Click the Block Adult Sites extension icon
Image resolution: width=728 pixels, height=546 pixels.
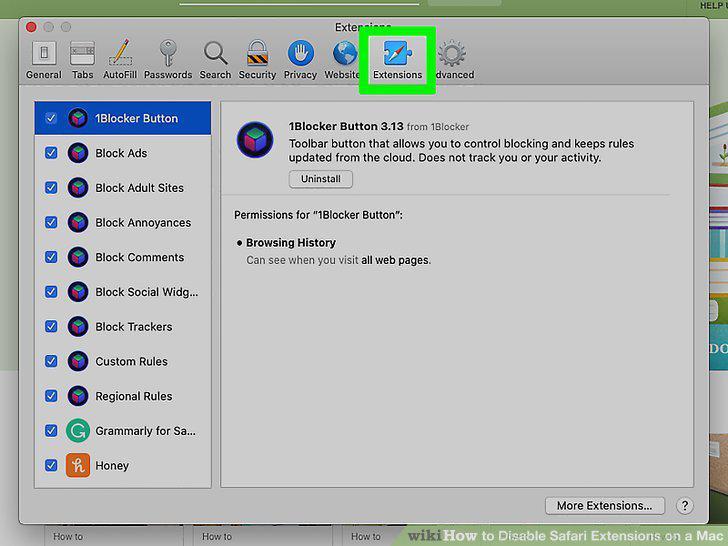point(78,188)
